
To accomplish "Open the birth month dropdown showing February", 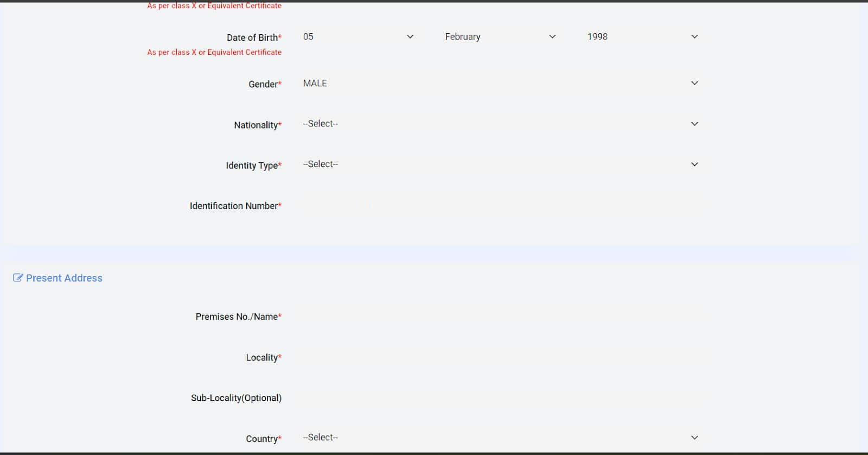I will tap(500, 36).
